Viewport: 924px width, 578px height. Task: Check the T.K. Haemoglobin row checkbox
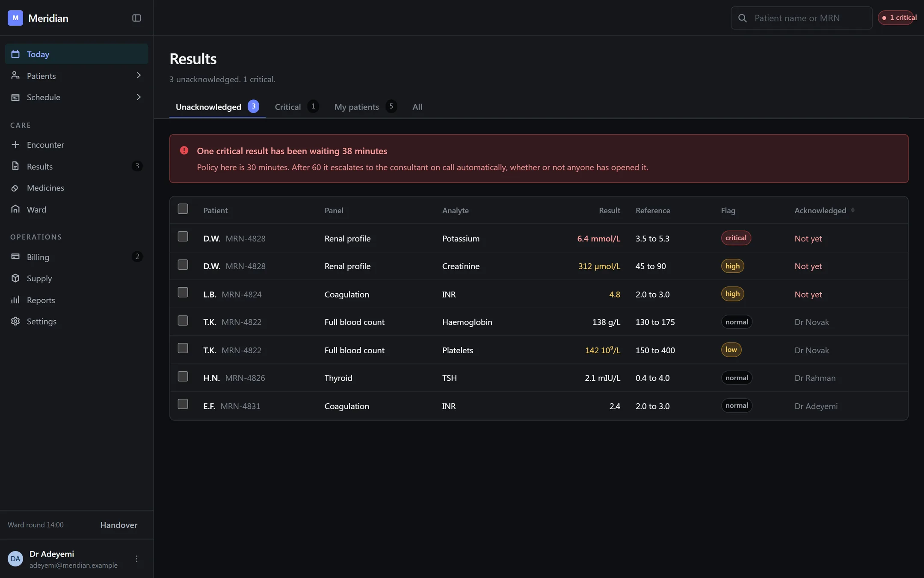(x=183, y=321)
